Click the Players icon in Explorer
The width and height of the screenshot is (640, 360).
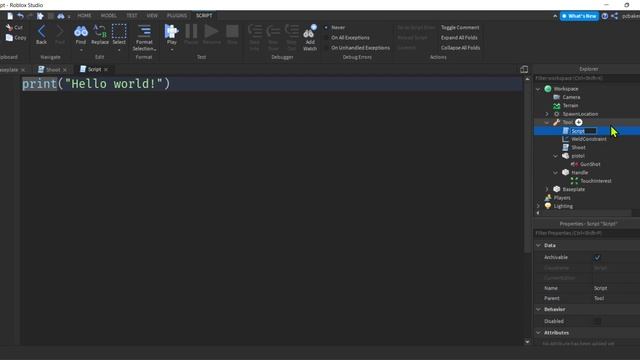[548, 198]
